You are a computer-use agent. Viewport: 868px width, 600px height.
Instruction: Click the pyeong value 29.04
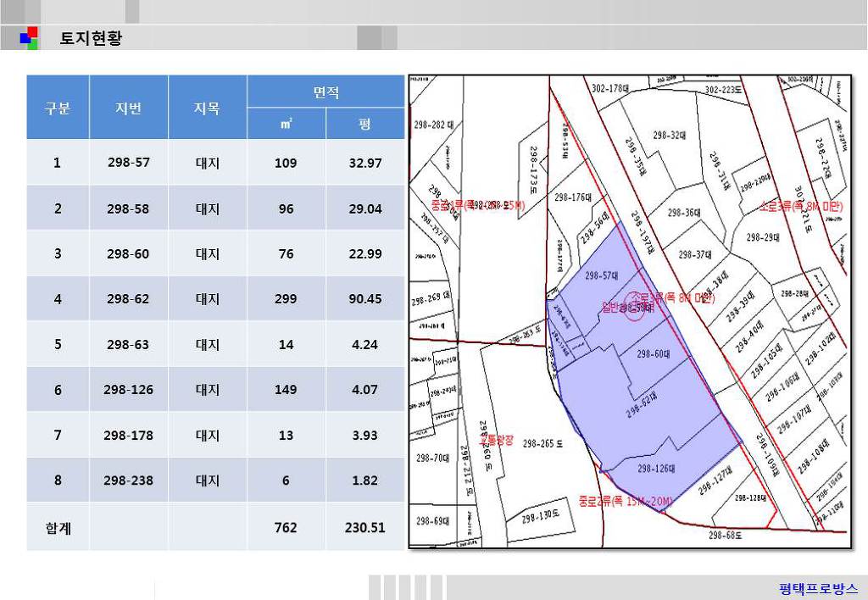tap(364, 208)
